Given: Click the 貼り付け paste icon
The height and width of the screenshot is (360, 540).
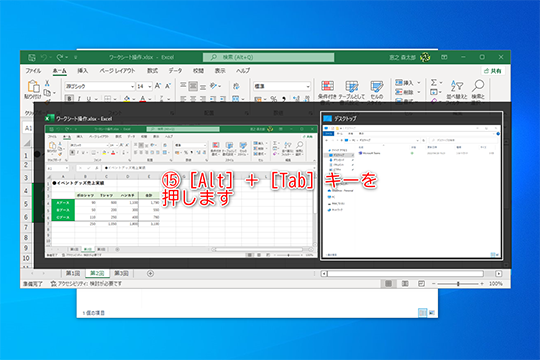Looking at the screenshot, I should click(x=33, y=86).
